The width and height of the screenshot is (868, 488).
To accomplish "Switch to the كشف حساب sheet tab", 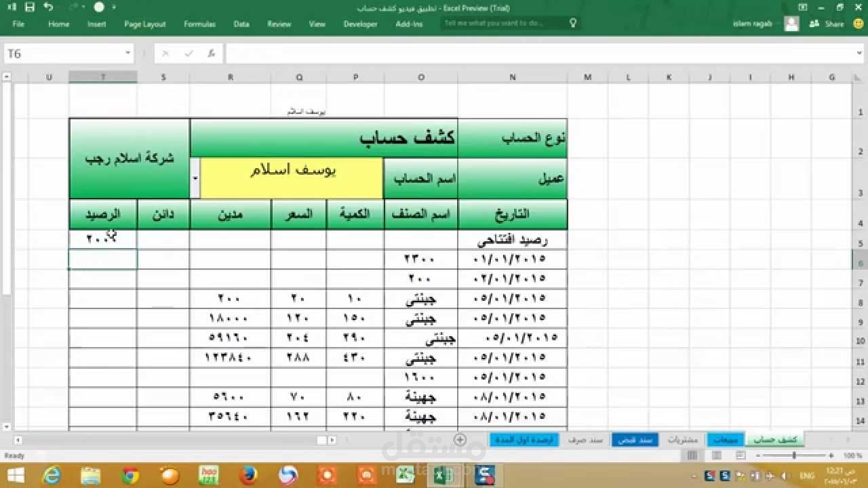I will point(776,440).
